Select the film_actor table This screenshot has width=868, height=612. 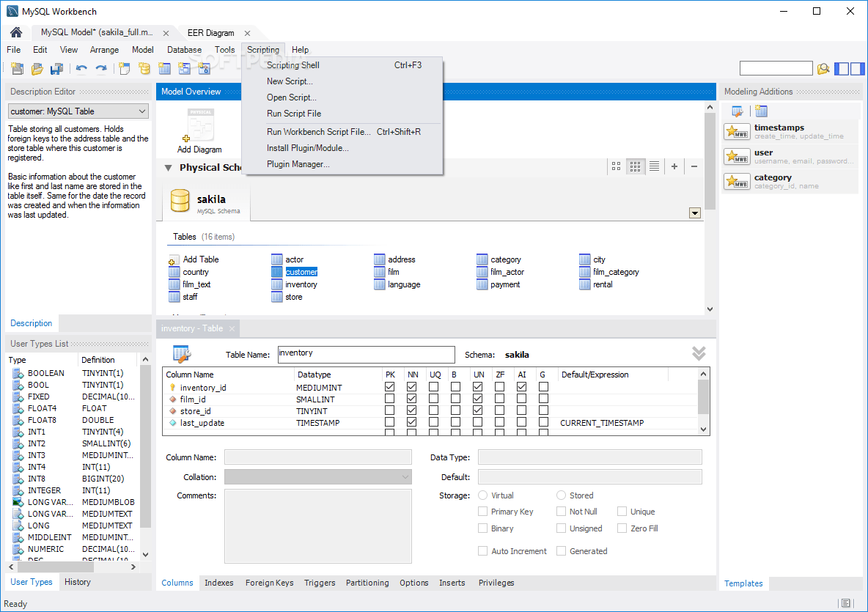[x=501, y=272]
